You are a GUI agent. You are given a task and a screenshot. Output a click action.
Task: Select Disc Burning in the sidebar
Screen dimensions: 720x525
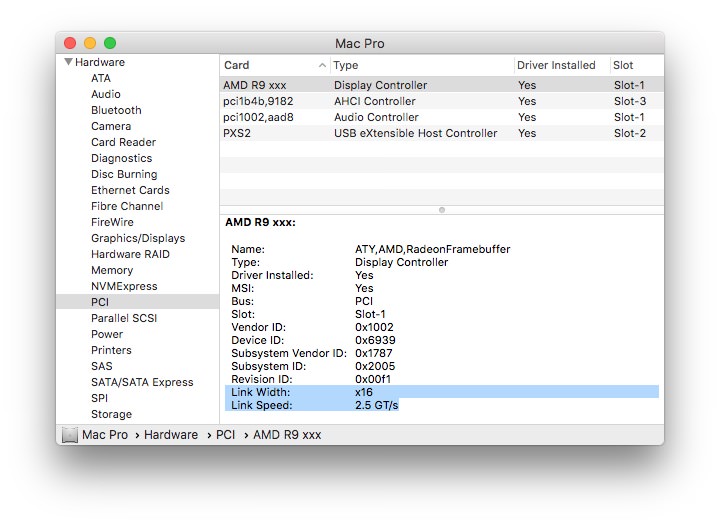[124, 175]
